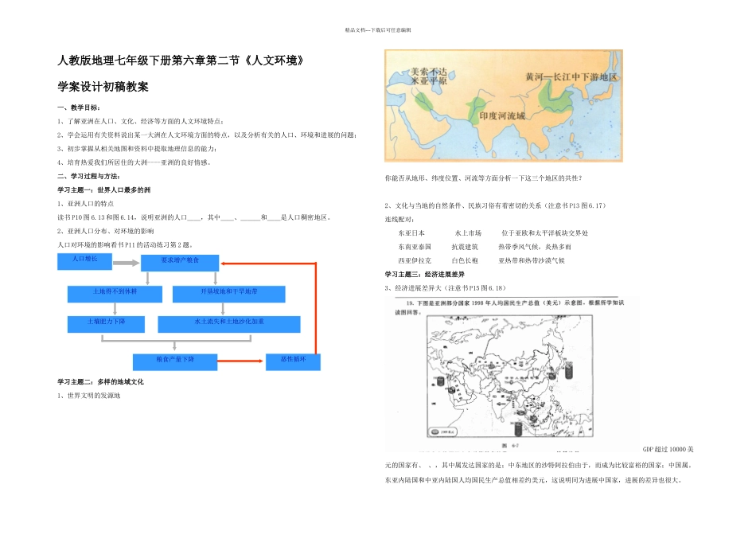The height and width of the screenshot is (535, 756).
Task: Click the label 连线配对
Action: 399,220
